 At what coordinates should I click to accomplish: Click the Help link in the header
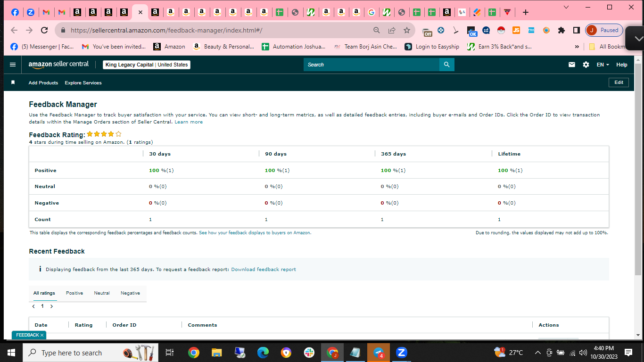[x=622, y=65]
